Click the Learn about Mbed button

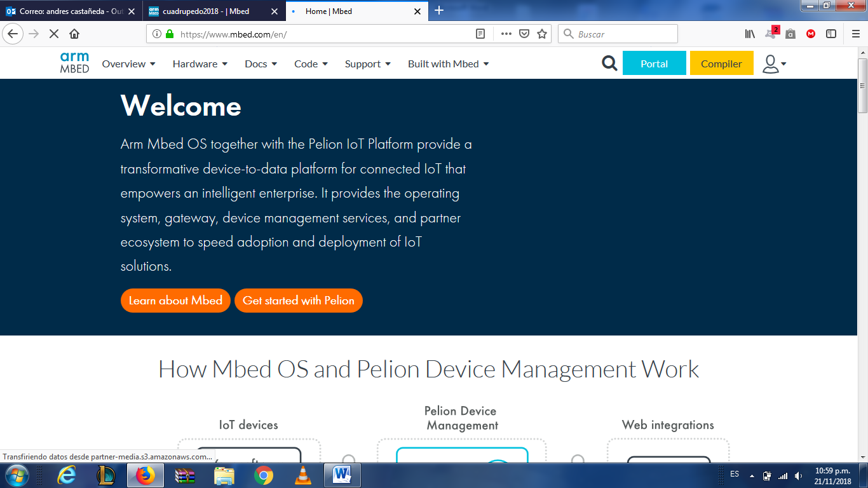(x=175, y=301)
